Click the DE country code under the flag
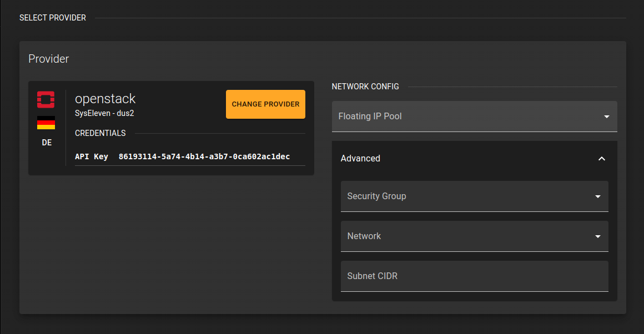644x334 pixels. [46, 142]
